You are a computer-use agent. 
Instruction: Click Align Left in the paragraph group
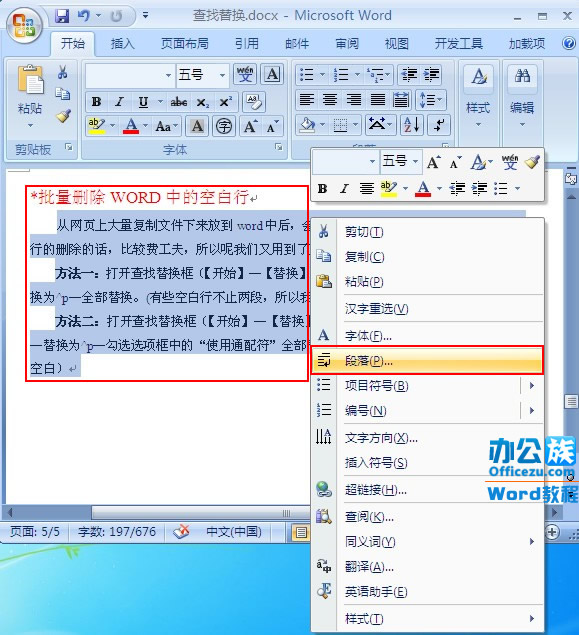coord(307,100)
